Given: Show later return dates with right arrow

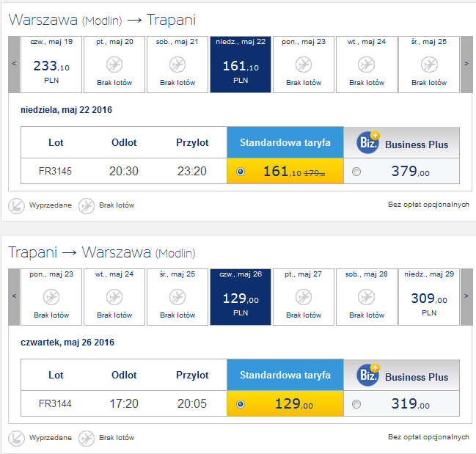Looking at the screenshot, I should pyautogui.click(x=466, y=296).
